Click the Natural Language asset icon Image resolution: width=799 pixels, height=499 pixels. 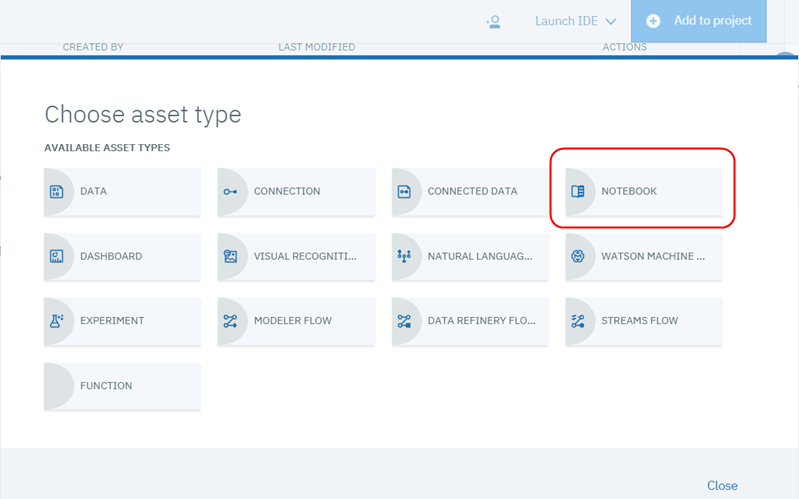tap(404, 256)
